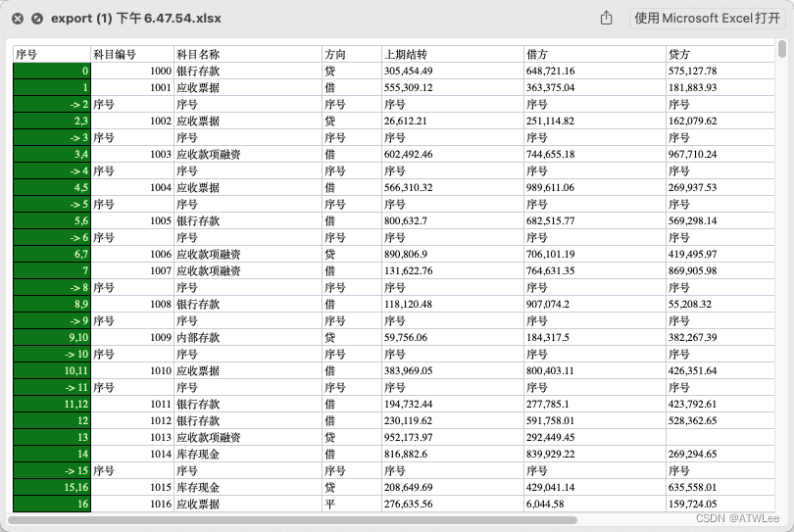794x532 pixels.
Task: Click the cell with value 952,173.97
Action: coord(452,437)
